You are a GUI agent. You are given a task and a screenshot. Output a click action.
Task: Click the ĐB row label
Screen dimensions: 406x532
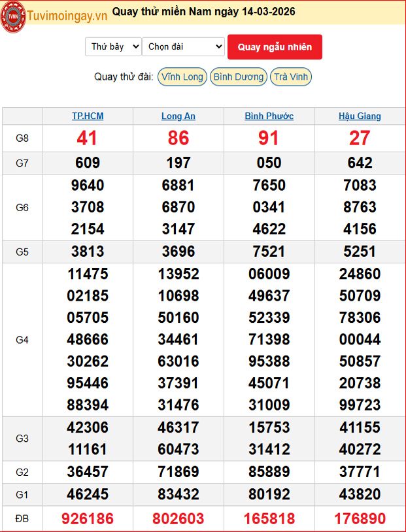point(22,519)
